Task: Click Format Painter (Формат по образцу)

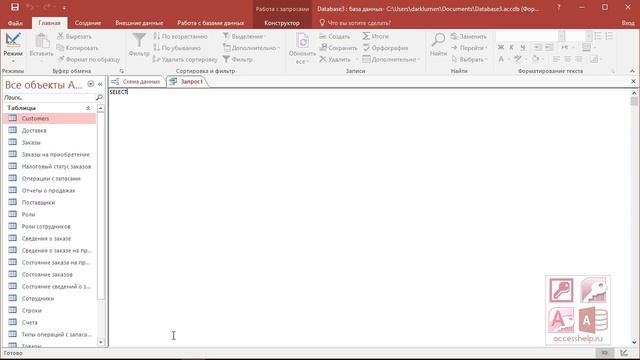Action: pyautogui.click(x=89, y=59)
